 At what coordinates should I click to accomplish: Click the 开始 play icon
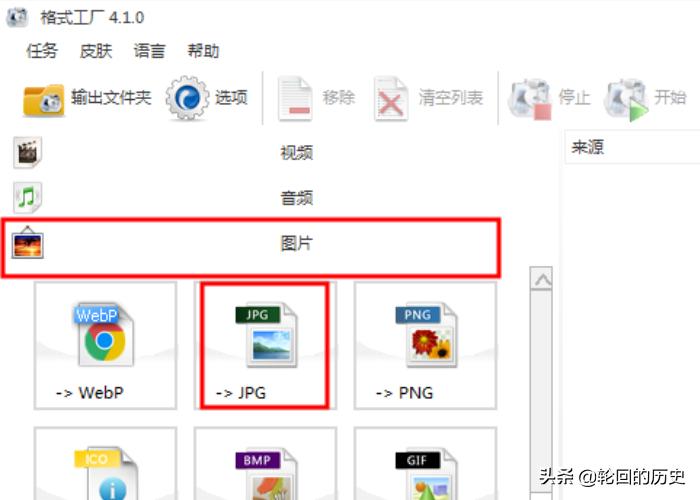coord(626,99)
